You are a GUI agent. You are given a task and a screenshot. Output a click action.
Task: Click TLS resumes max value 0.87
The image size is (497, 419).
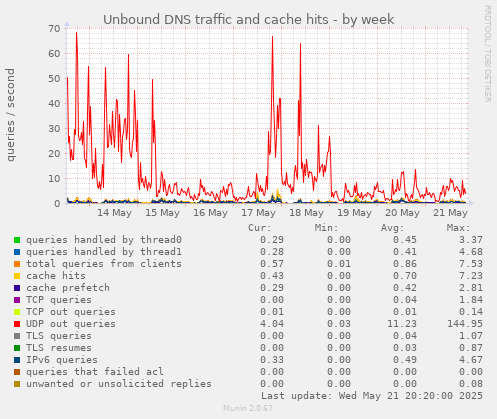click(471, 348)
